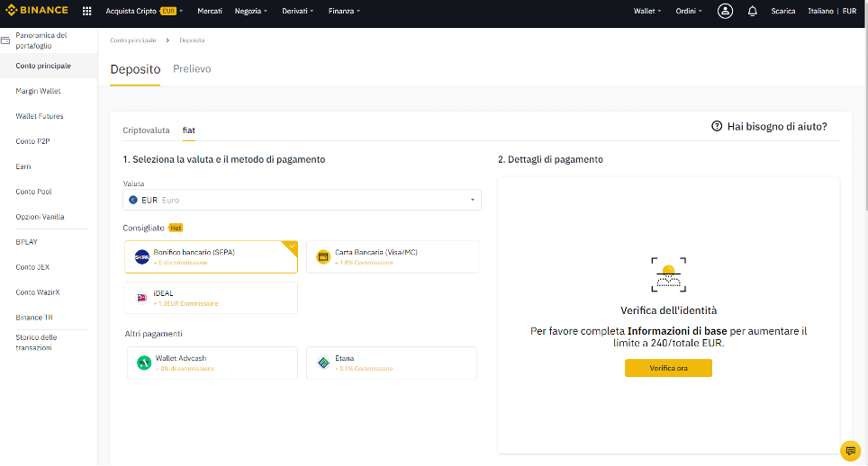Select Conto principale in sidebar
The width and height of the screenshot is (868, 466).
pyautogui.click(x=49, y=66)
